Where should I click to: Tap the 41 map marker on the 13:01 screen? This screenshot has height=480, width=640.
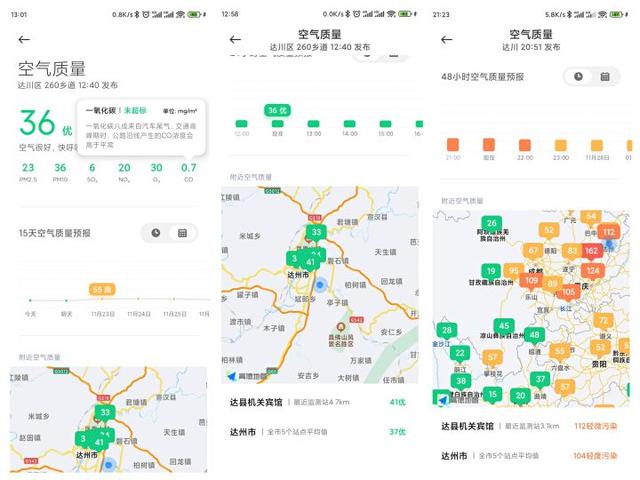[99, 442]
